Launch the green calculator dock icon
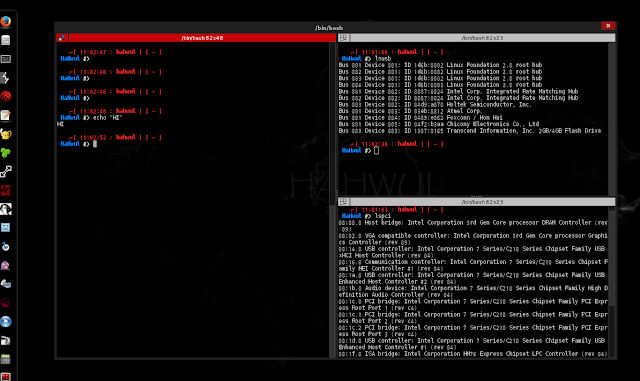The height and width of the screenshot is (381, 640). pyautogui.click(x=5, y=359)
